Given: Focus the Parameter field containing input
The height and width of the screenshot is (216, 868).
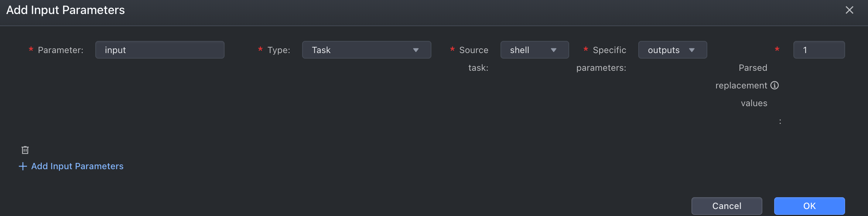Looking at the screenshot, I should pyautogui.click(x=160, y=50).
